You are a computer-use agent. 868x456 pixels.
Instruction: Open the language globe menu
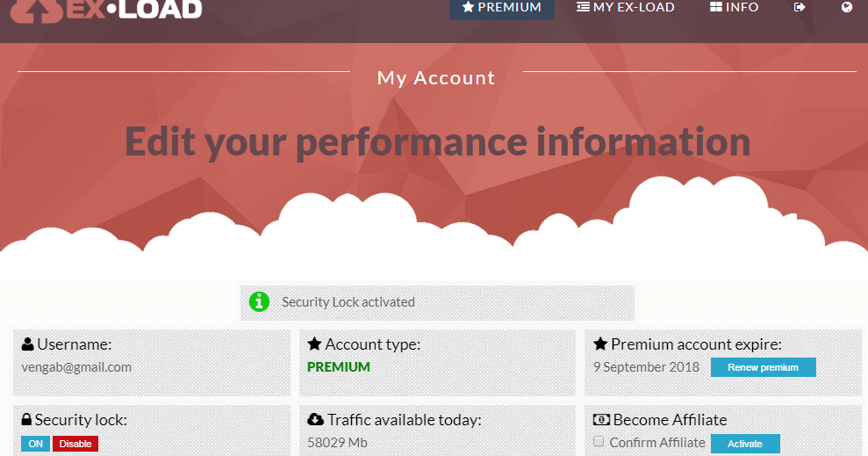(846, 7)
